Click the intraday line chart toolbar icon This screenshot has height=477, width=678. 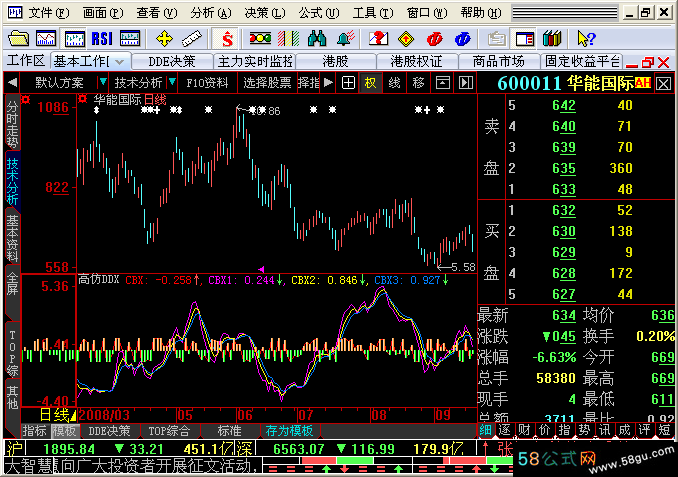pos(46,39)
